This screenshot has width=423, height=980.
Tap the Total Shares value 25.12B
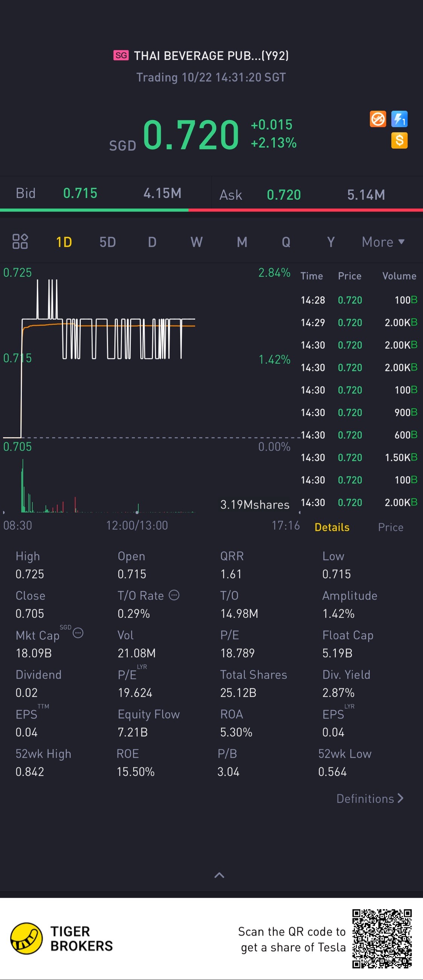[238, 693]
